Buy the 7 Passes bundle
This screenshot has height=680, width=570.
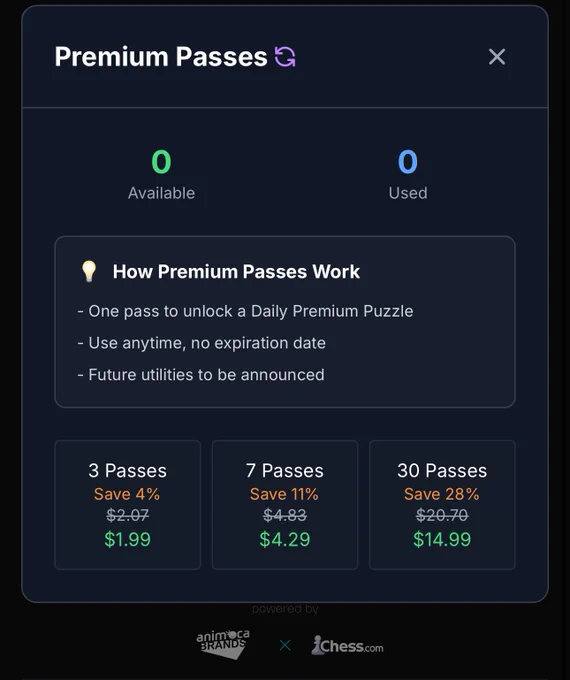point(285,505)
